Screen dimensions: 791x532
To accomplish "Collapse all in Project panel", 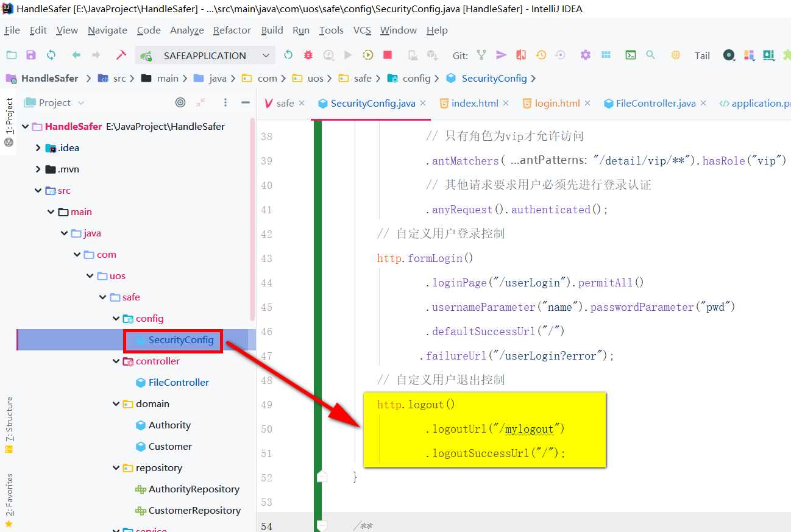I will 200,102.
